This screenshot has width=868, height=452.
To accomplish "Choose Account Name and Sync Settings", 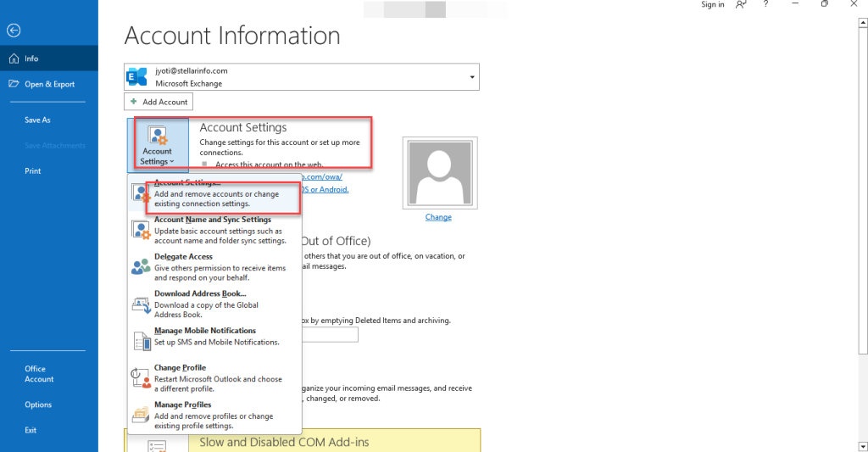I will (214, 230).
